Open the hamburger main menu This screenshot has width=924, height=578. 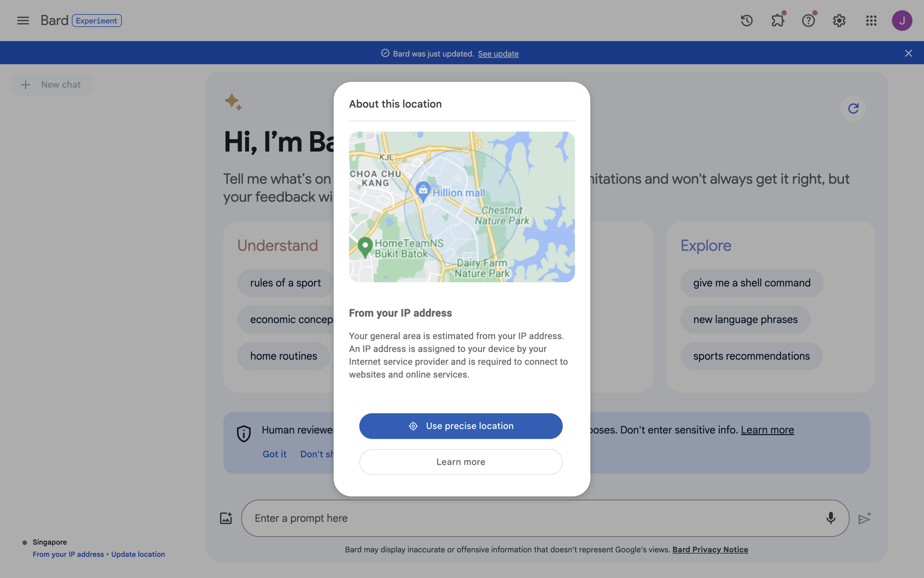pos(23,20)
